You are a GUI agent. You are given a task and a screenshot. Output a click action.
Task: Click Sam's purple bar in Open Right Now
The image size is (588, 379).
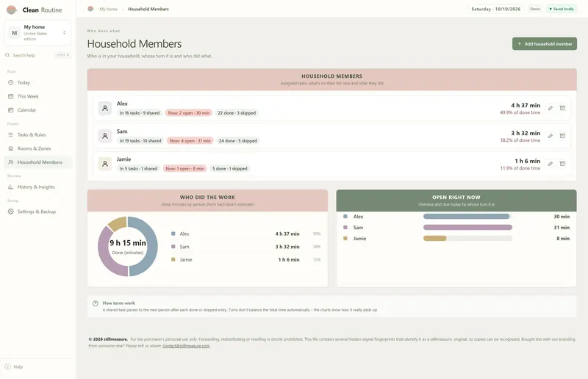(467, 227)
